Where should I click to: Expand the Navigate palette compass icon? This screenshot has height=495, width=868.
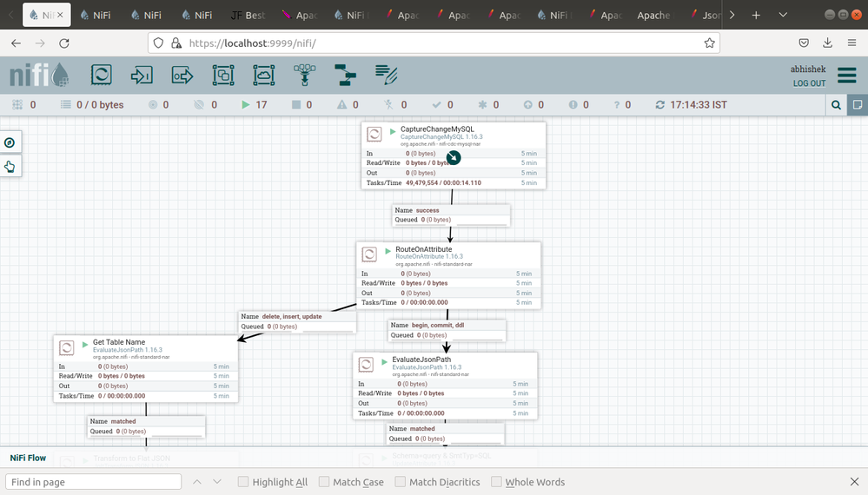10,142
